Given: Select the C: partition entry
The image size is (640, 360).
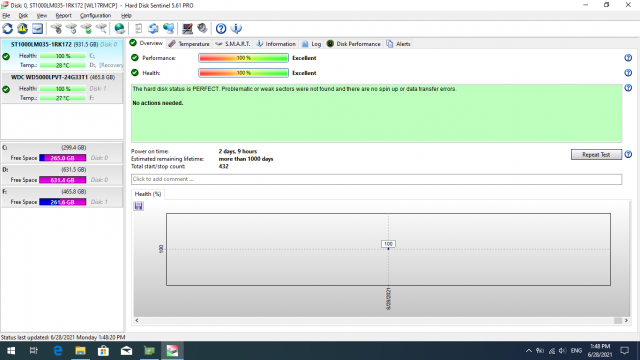Looking at the screenshot, I should 62,153.
